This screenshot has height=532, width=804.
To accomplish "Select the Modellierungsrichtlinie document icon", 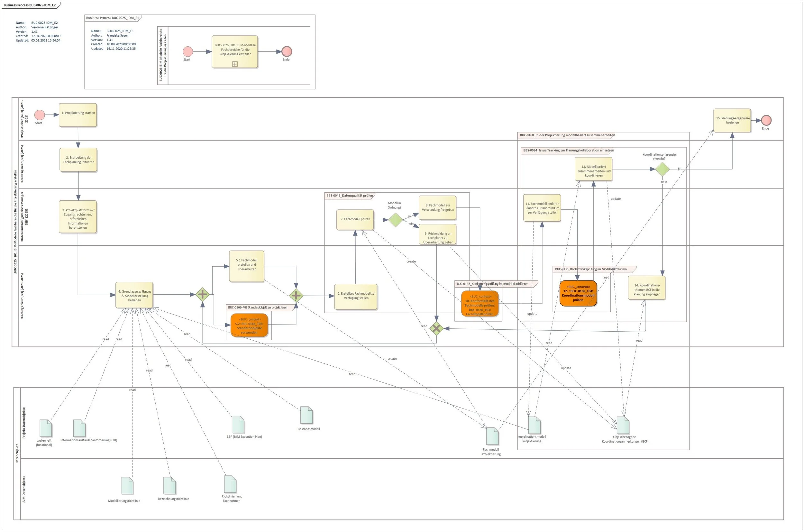I will (x=127, y=486).
